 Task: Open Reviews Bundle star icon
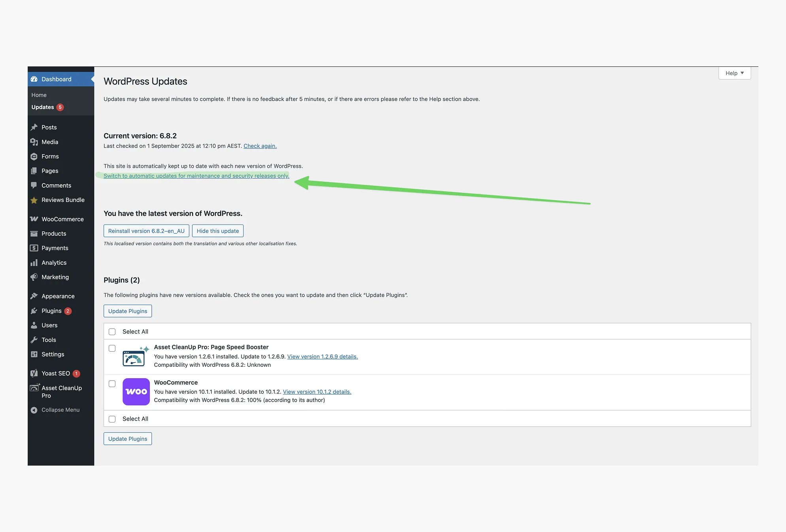click(x=34, y=200)
